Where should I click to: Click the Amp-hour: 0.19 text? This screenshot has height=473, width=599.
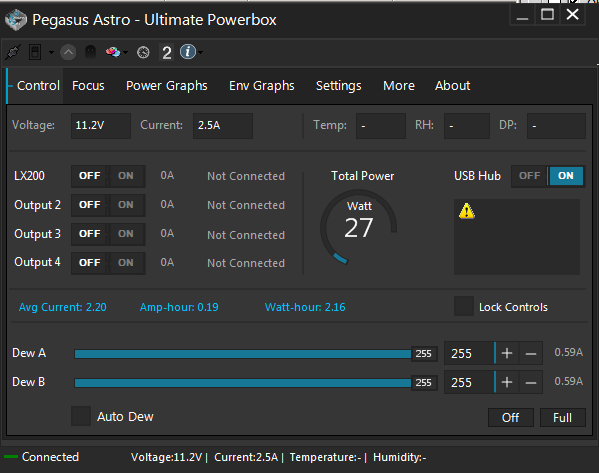179,307
